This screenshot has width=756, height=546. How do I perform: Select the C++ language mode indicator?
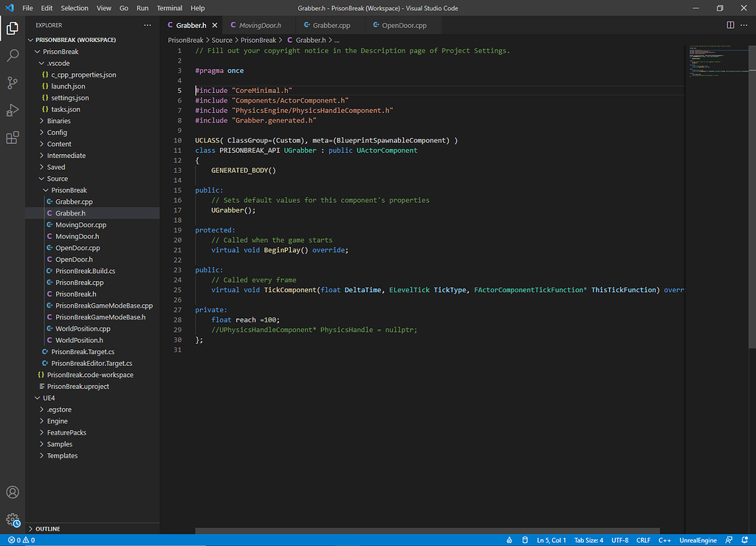tap(664, 539)
